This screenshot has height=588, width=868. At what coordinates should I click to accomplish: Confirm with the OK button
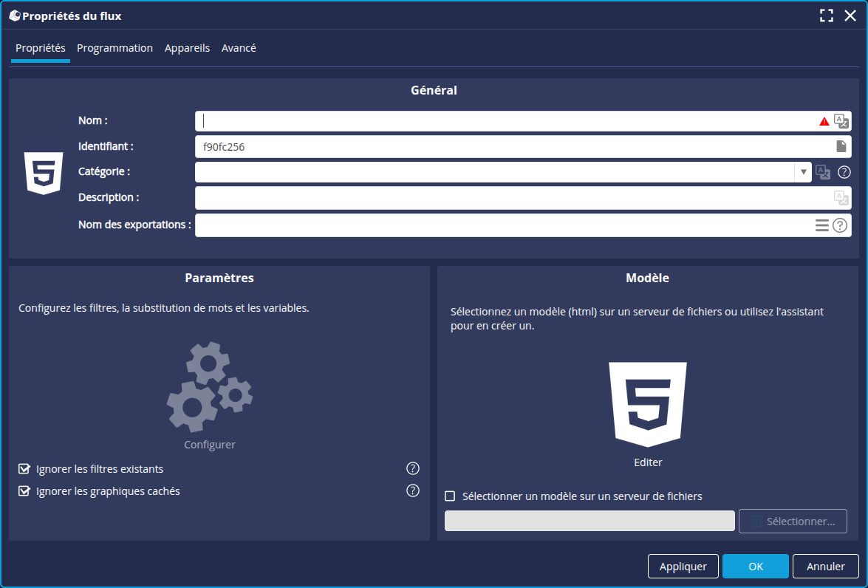point(755,567)
